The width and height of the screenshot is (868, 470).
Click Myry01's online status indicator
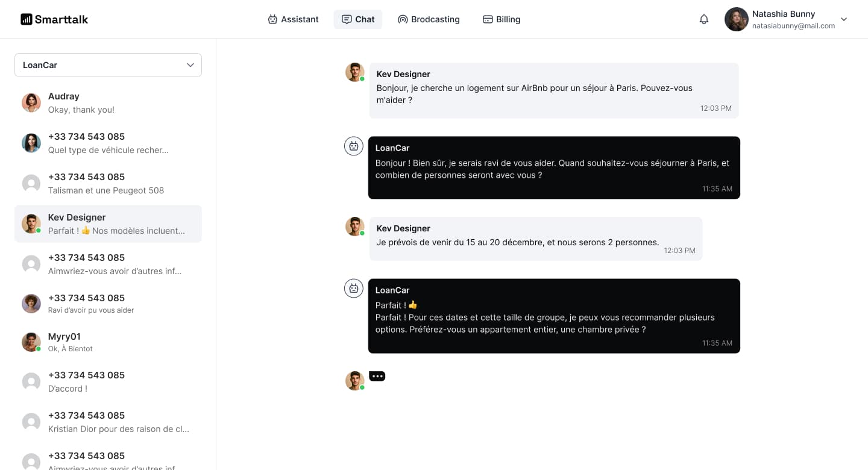(37, 349)
